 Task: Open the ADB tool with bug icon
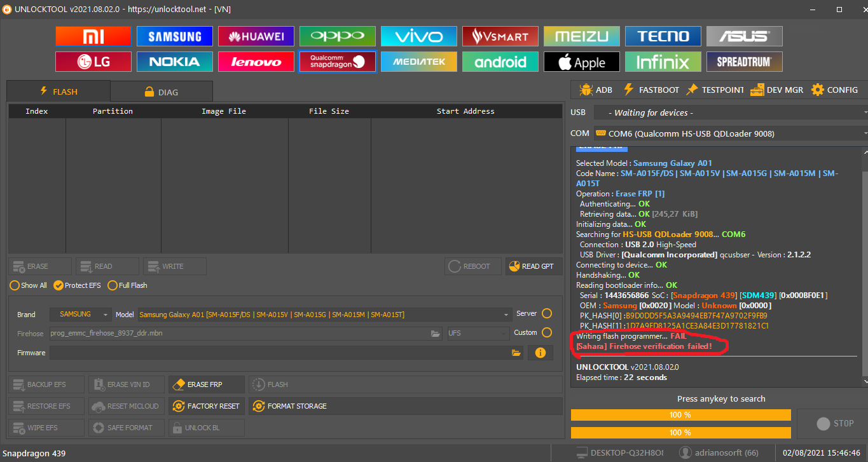click(x=596, y=90)
